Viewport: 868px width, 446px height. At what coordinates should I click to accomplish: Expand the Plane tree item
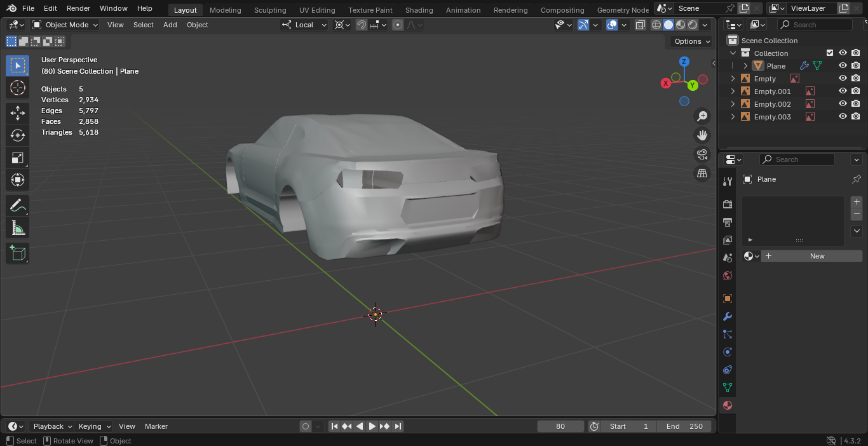pyautogui.click(x=745, y=66)
